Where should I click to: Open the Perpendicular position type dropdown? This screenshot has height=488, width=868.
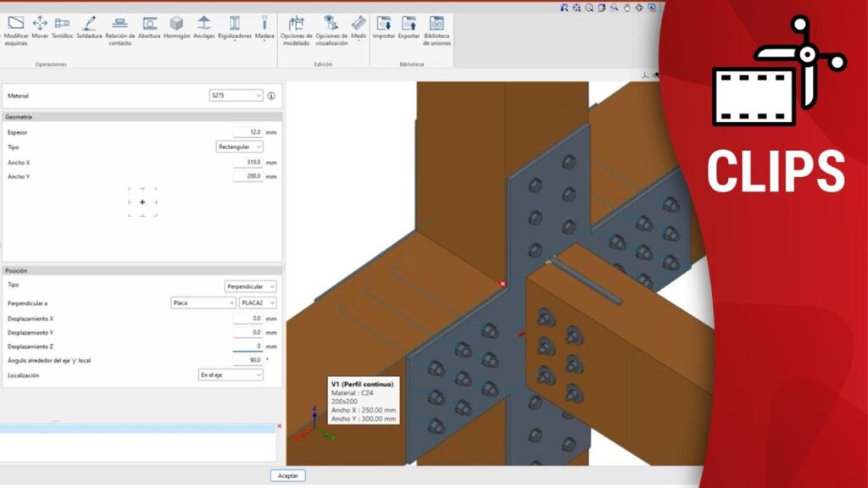point(250,286)
